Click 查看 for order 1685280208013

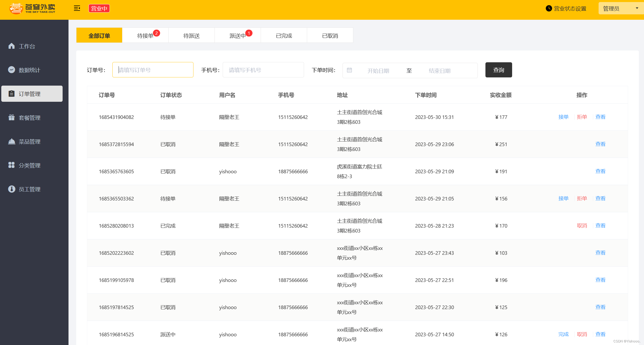[600, 226]
